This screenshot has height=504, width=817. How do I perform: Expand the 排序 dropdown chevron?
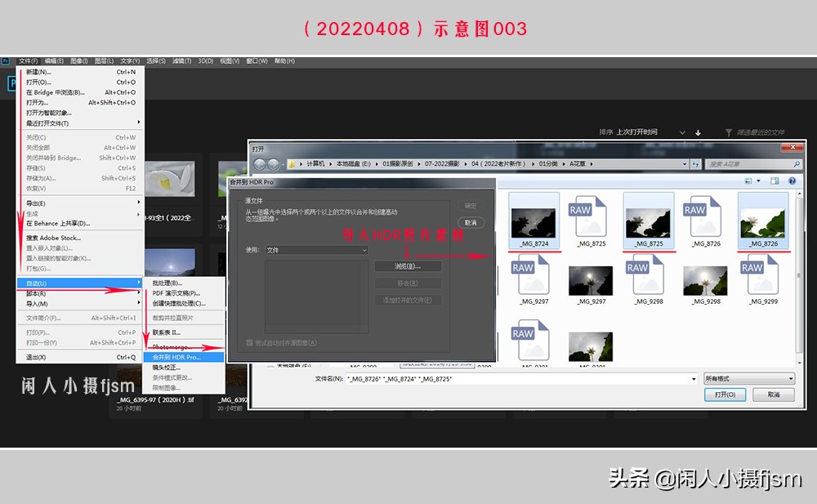pos(683,132)
